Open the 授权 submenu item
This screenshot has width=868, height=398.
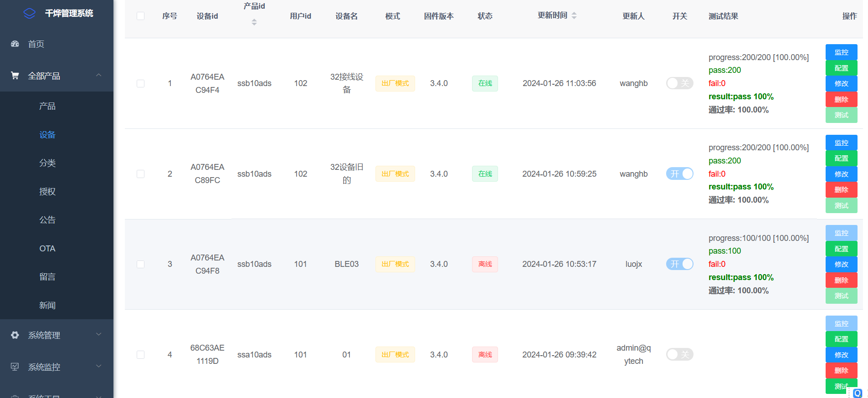coord(47,192)
